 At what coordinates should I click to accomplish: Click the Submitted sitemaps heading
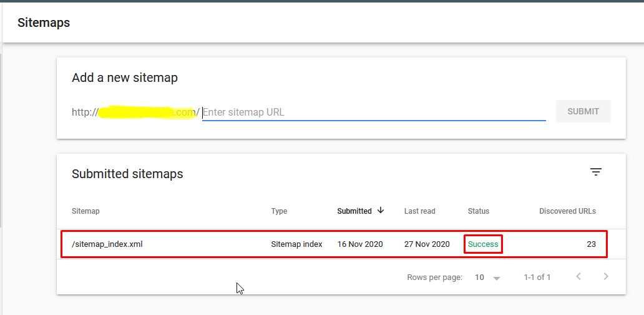click(127, 174)
